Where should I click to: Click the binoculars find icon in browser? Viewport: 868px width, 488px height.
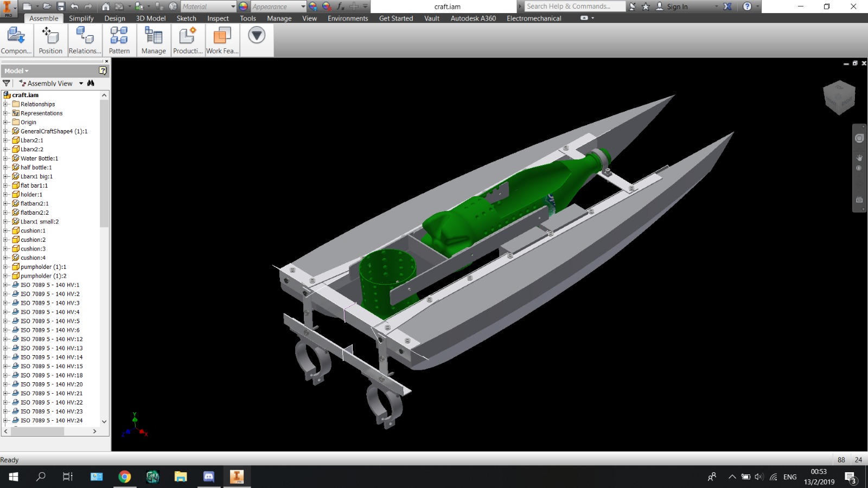(91, 83)
